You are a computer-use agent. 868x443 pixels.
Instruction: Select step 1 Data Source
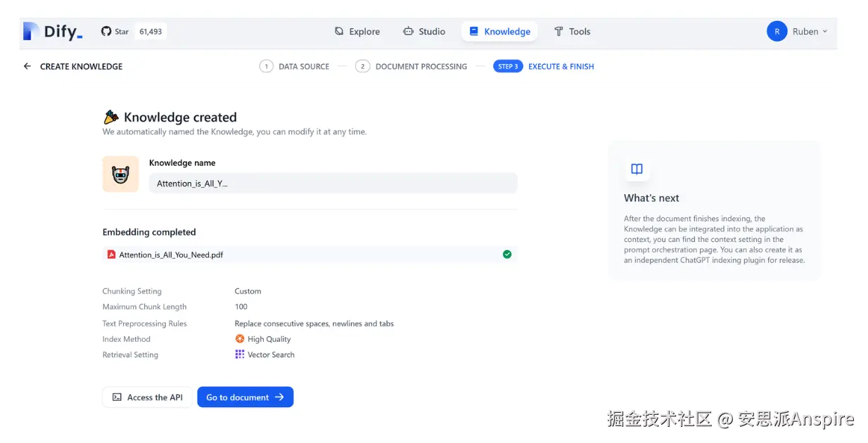click(294, 67)
